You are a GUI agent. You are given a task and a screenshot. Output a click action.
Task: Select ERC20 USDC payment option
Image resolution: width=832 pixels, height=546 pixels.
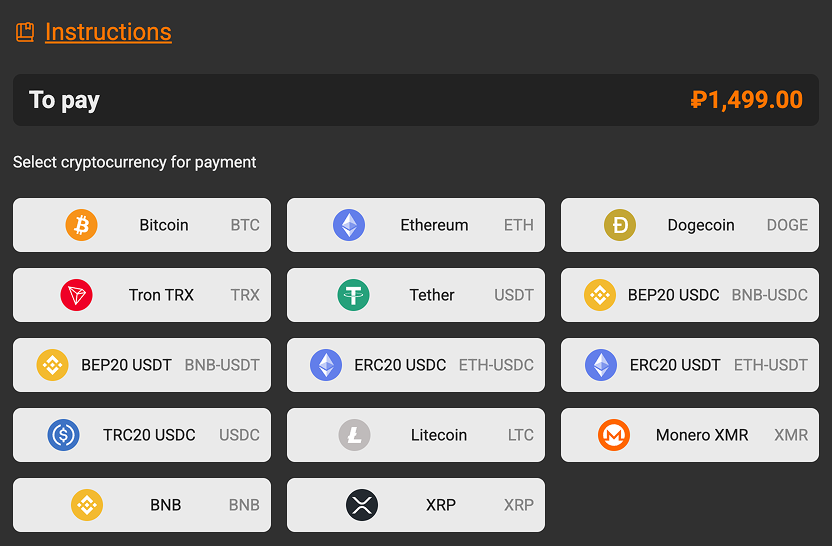click(x=415, y=365)
